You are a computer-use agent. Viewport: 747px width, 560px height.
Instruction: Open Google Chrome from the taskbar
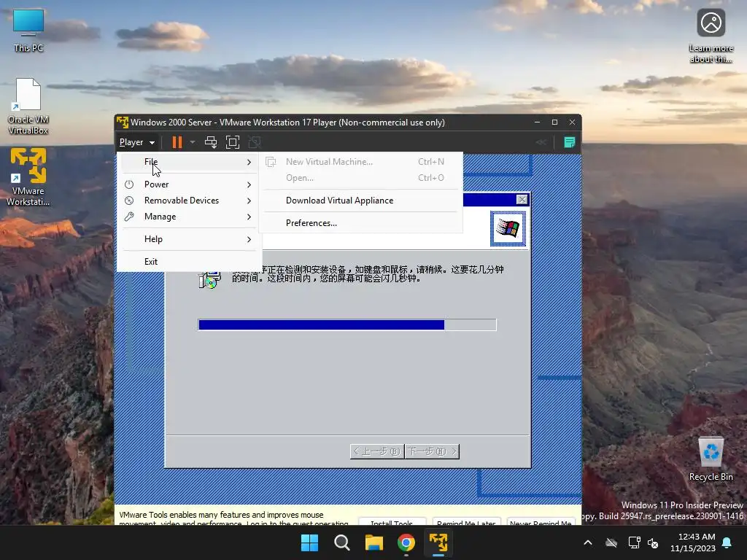(x=406, y=542)
